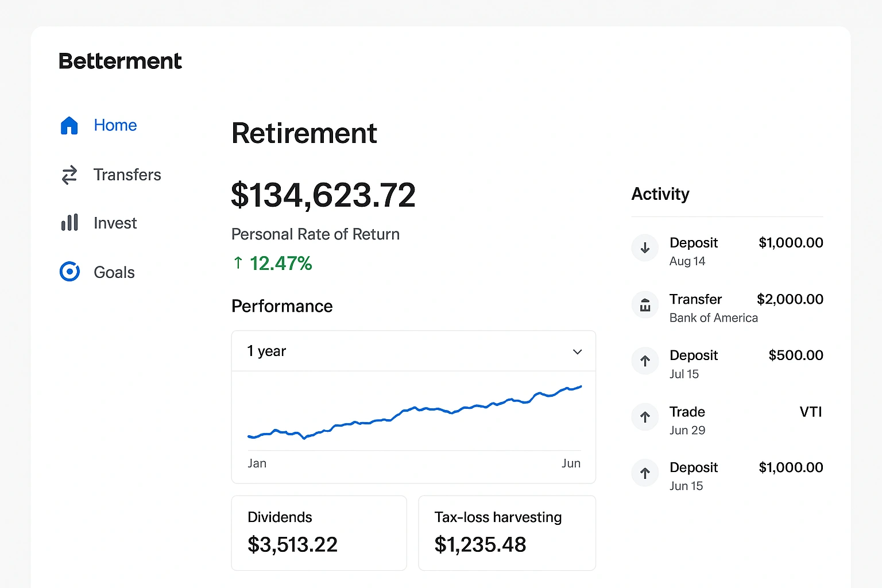The image size is (882, 588).
Task: Click the deposit down-arrow icon for Aug 14
Action: pos(645,247)
